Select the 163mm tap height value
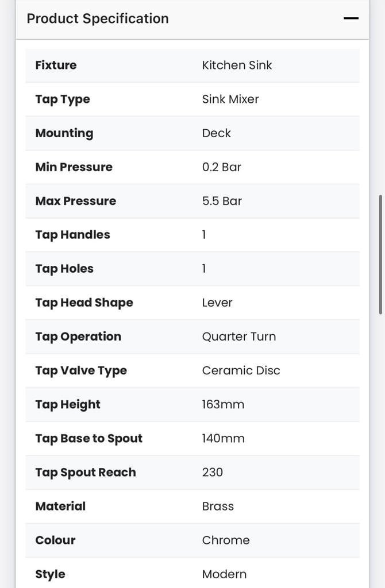The height and width of the screenshot is (588, 385). [x=223, y=405]
